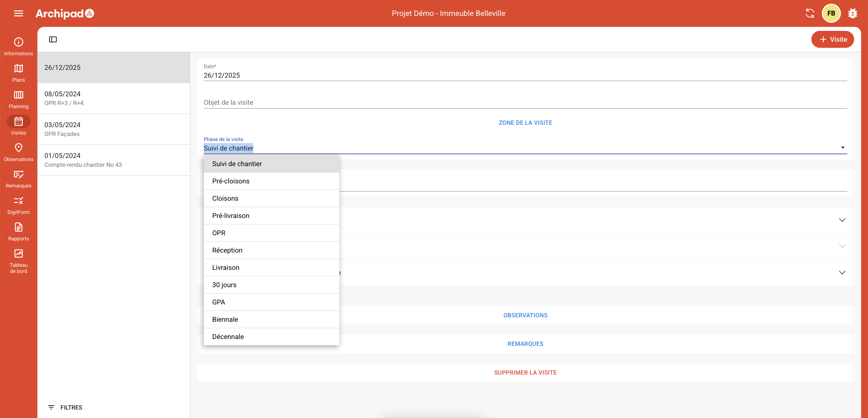This screenshot has height=418, width=868.
Task: Open the hamburger menu icon
Action: [18, 13]
